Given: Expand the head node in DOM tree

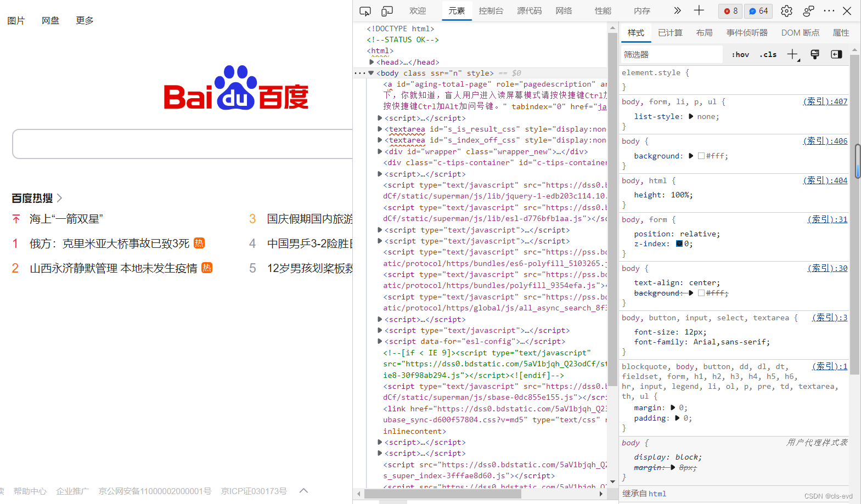Looking at the screenshot, I should coord(372,62).
